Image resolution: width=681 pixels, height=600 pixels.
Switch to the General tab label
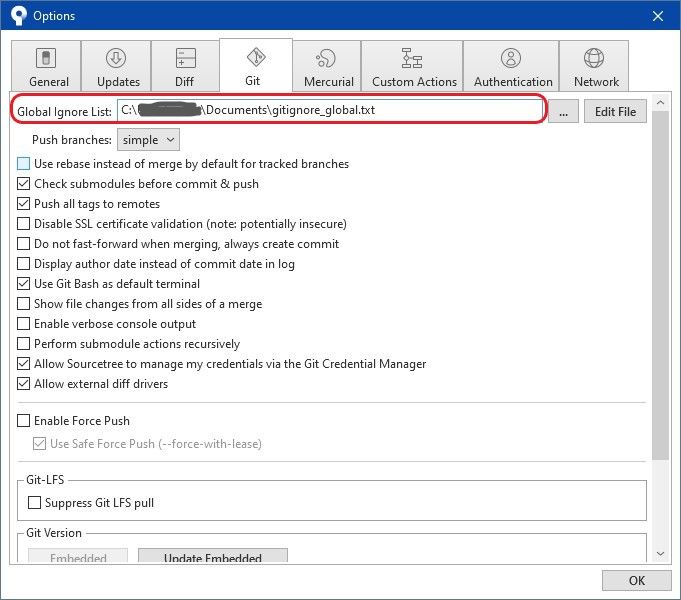49,82
